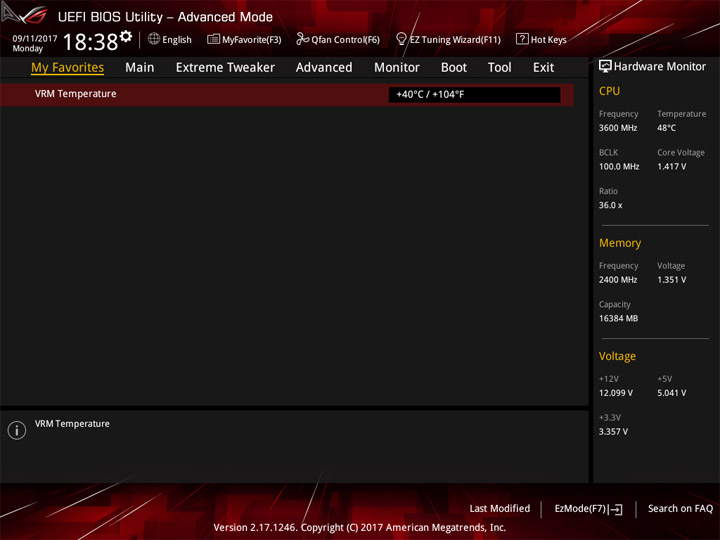Click BCLK value 100.0 MHz
This screenshot has width=720, height=540.
619,167
